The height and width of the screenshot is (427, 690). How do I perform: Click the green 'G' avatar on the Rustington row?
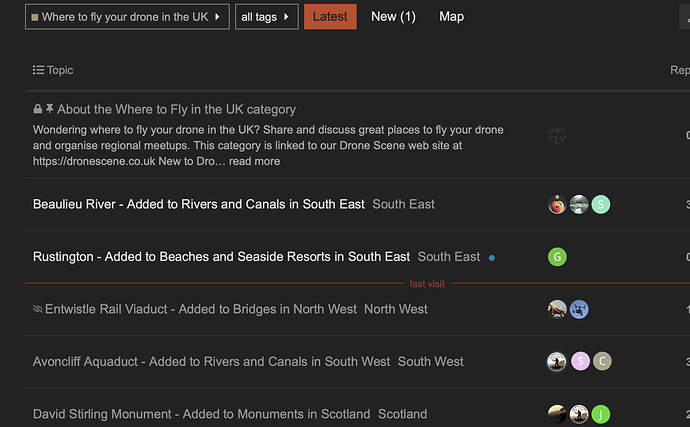(x=557, y=257)
